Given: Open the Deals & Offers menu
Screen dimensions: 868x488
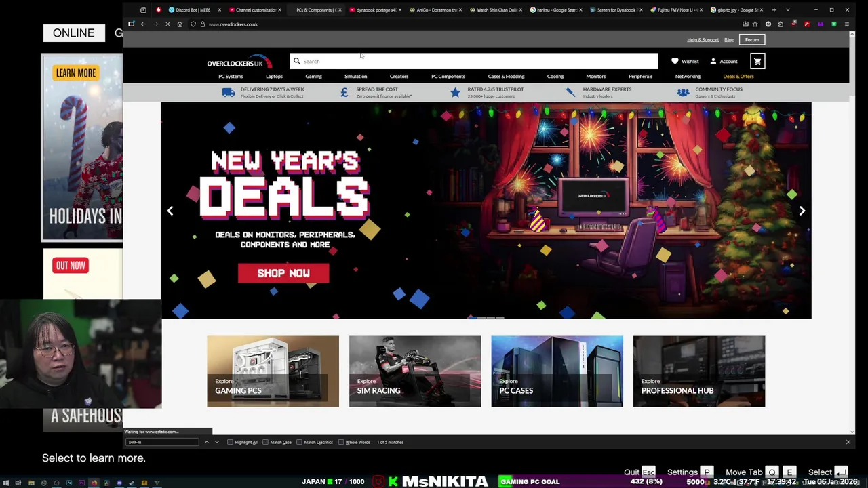Looking at the screenshot, I should point(738,77).
